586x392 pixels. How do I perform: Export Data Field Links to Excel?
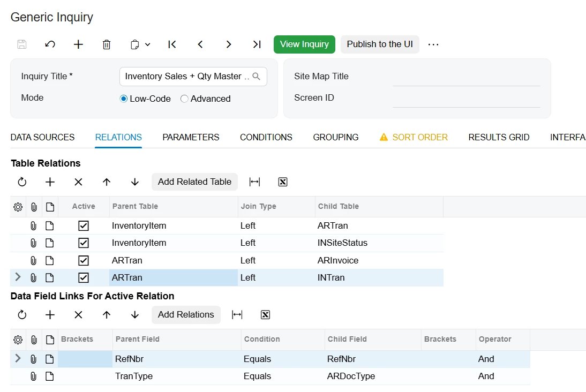(x=265, y=315)
